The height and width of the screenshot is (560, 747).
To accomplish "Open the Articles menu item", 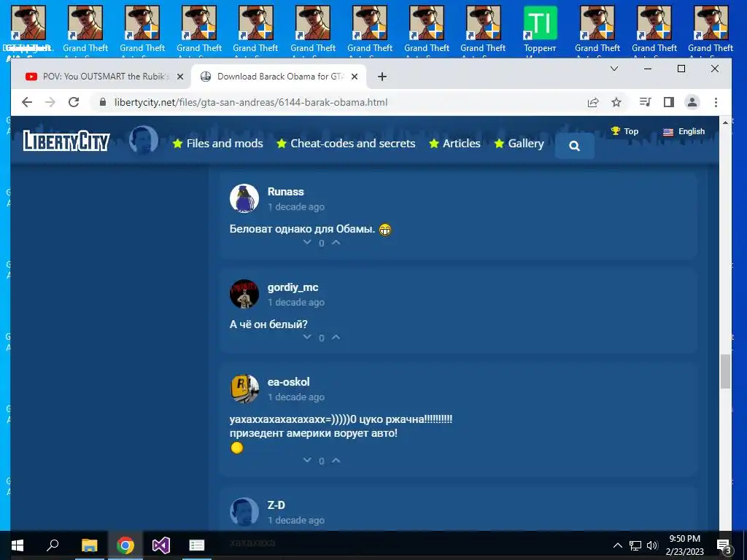I will pyautogui.click(x=454, y=144).
